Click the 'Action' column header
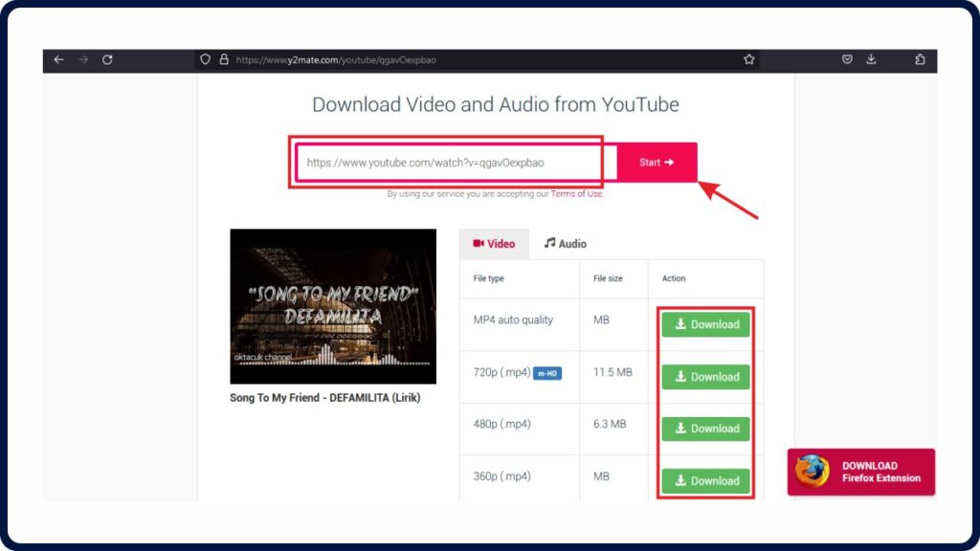Image resolution: width=980 pixels, height=551 pixels. 674,278
